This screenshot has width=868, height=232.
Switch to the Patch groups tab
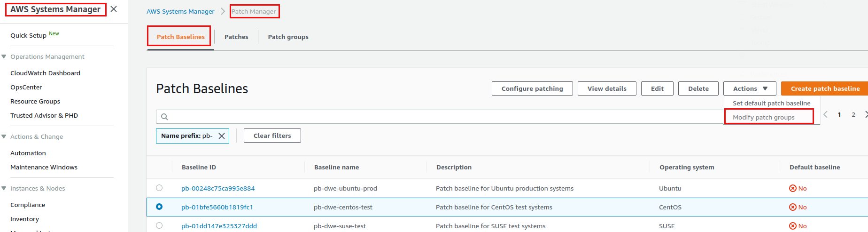tap(288, 37)
